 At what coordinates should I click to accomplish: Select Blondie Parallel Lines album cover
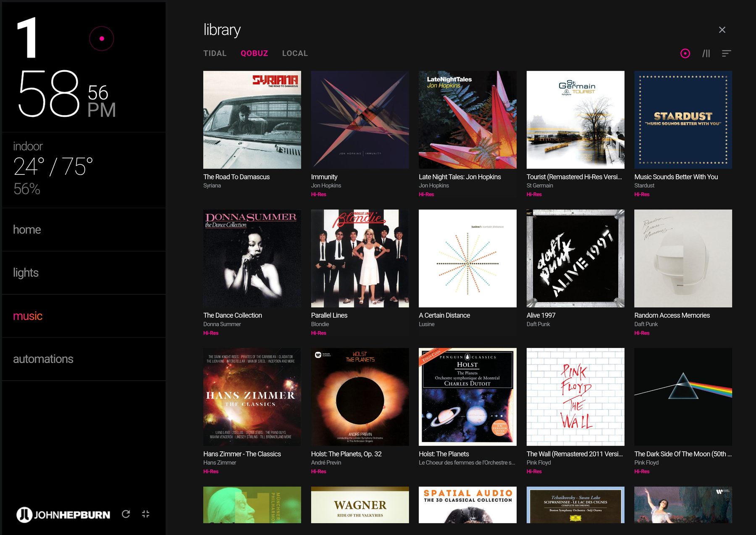pos(360,258)
